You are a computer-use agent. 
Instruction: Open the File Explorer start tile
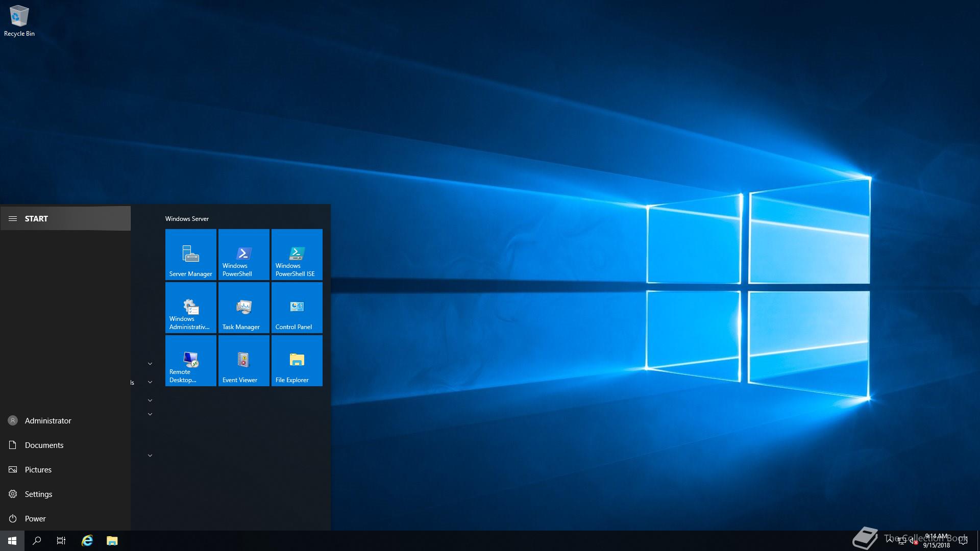coord(297,360)
